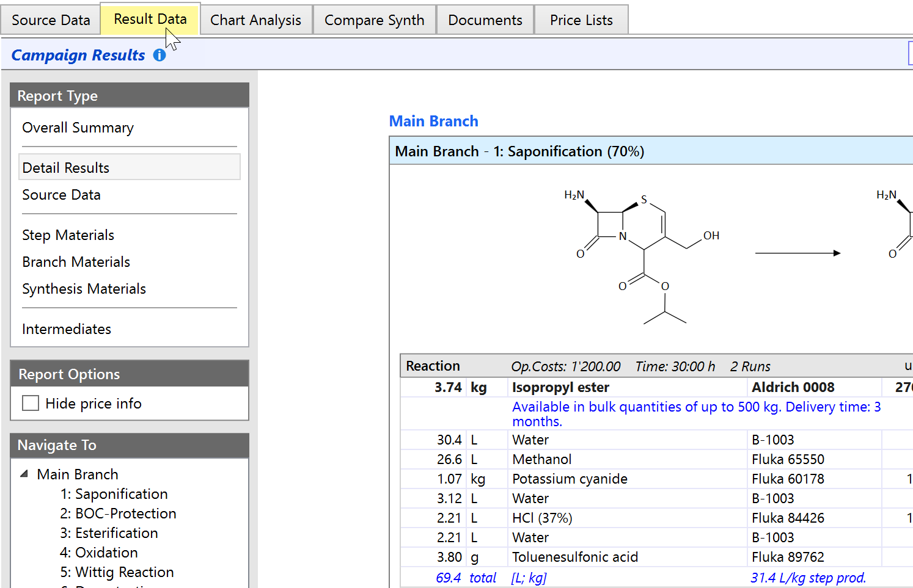Navigate to the Wittig Reaction step
Image resolution: width=913 pixels, height=588 pixels.
click(x=117, y=572)
